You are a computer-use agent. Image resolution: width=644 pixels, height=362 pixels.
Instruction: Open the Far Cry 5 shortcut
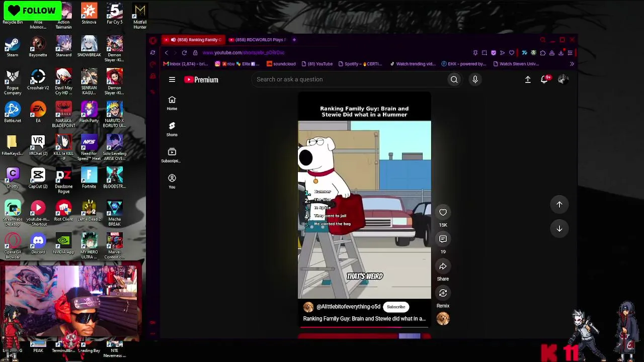pyautogui.click(x=115, y=15)
